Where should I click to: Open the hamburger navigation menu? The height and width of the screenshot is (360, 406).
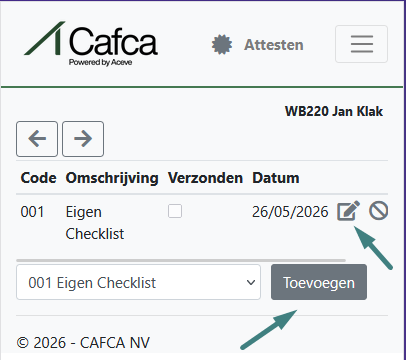point(361,44)
